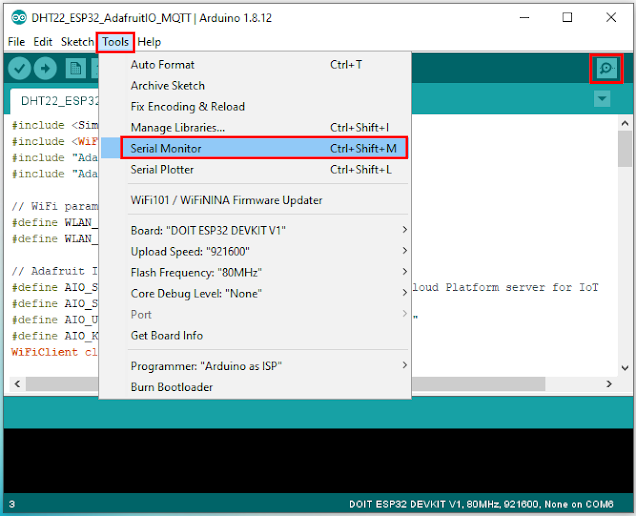Select Auto Format menu entry

tap(256, 64)
